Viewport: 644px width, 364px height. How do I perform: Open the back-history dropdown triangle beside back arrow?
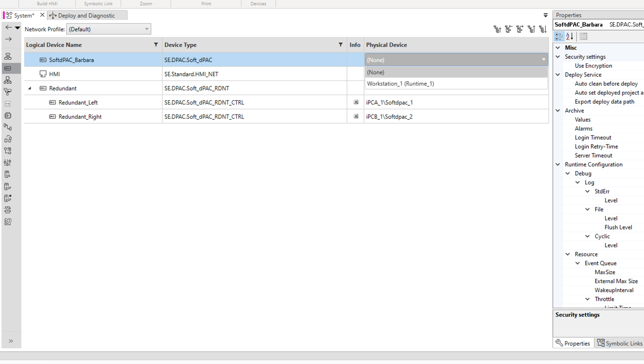coord(17,28)
